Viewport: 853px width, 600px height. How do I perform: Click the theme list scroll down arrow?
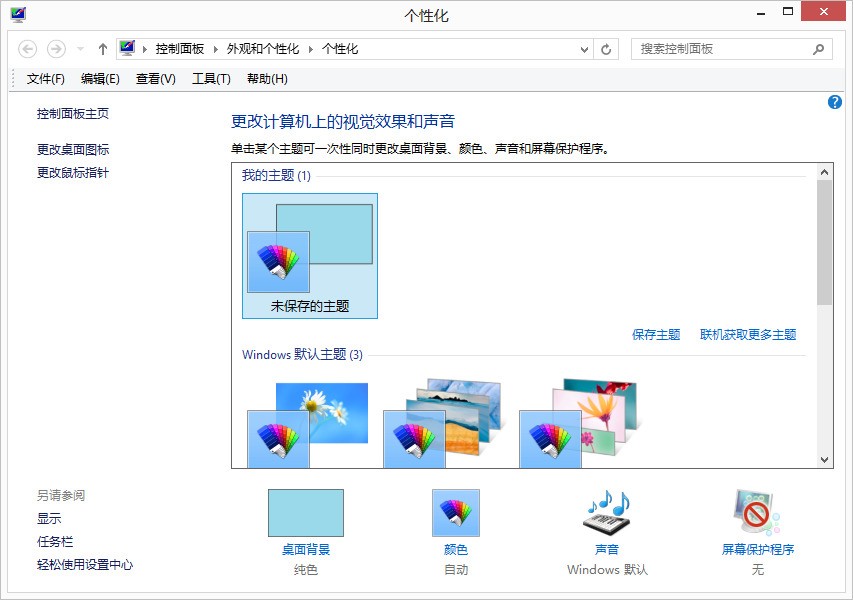click(824, 460)
